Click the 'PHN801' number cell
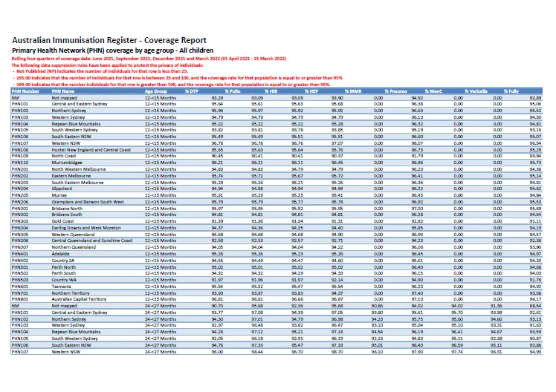 click(x=20, y=299)
